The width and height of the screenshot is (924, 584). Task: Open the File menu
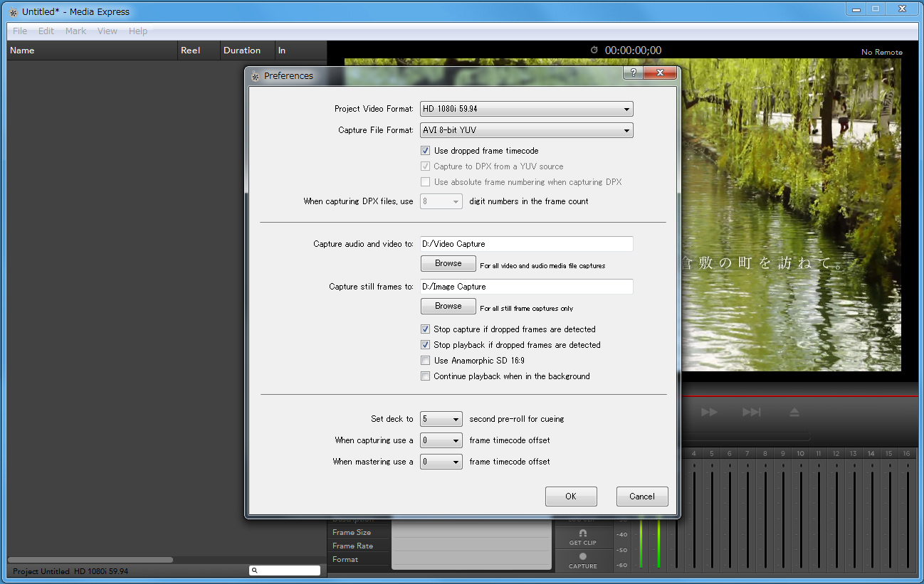click(20, 31)
